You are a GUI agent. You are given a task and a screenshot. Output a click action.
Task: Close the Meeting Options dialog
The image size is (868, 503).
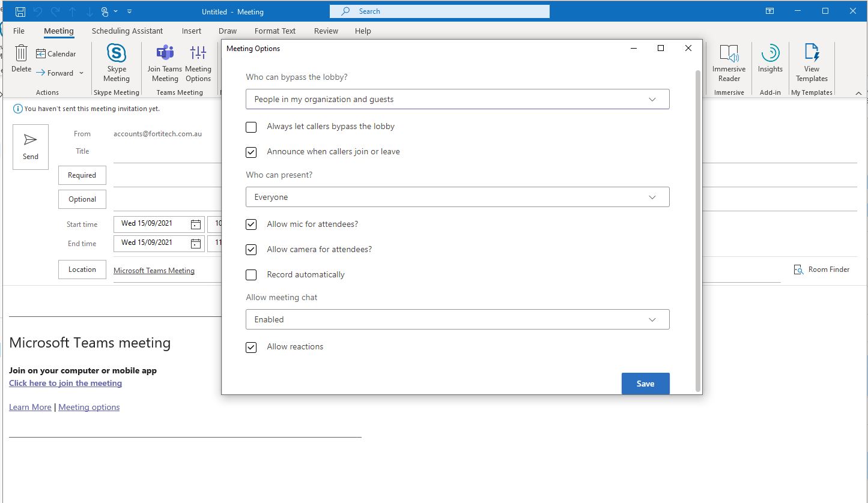(688, 49)
